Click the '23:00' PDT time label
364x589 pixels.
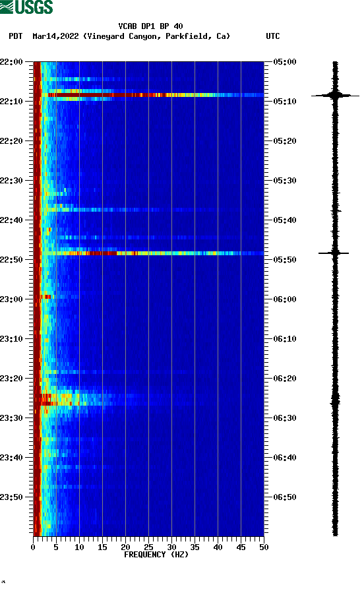click(x=12, y=299)
